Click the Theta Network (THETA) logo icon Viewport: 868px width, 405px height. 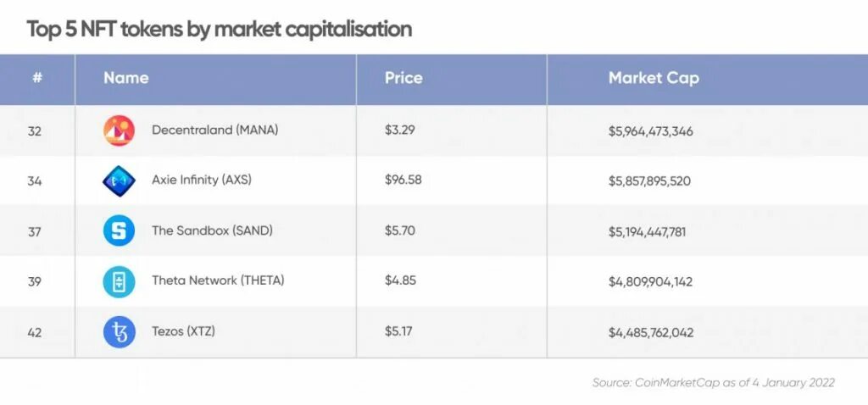click(x=119, y=281)
